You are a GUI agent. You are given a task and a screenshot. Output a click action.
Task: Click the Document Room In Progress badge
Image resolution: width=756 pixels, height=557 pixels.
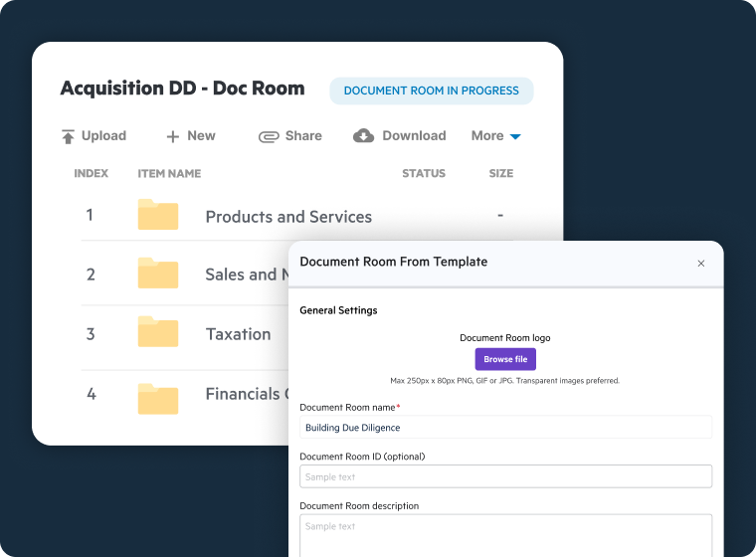(431, 91)
